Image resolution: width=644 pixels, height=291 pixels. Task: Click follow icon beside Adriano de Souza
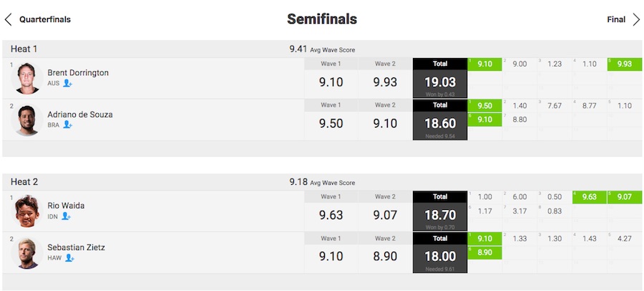(x=67, y=125)
